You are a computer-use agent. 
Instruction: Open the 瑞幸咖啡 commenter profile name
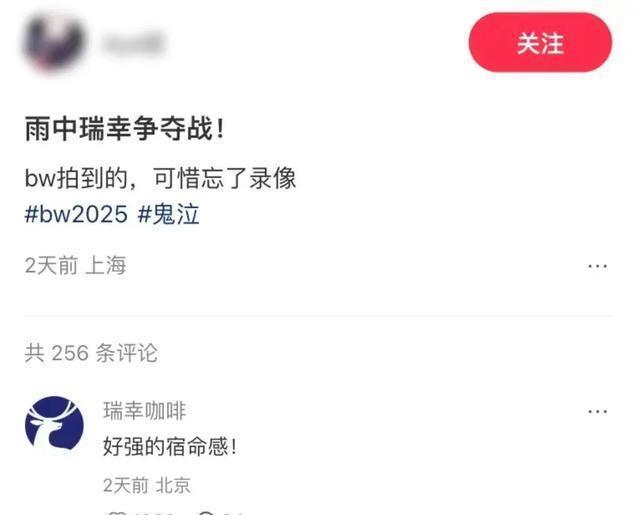(145, 411)
